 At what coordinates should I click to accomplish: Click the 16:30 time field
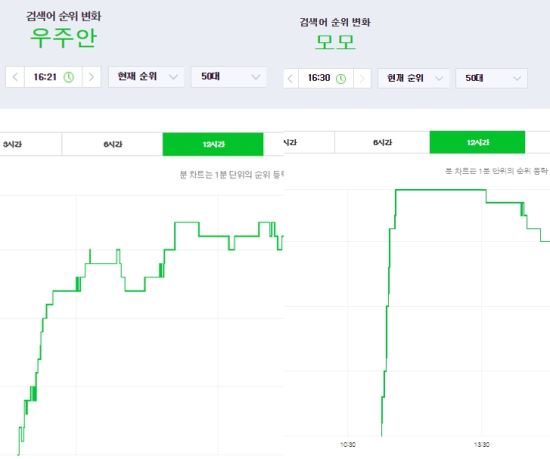coord(326,78)
